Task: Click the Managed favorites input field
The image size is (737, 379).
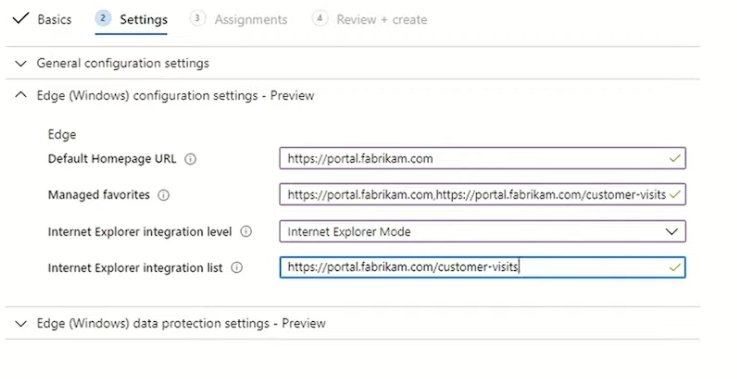Action: (482, 195)
